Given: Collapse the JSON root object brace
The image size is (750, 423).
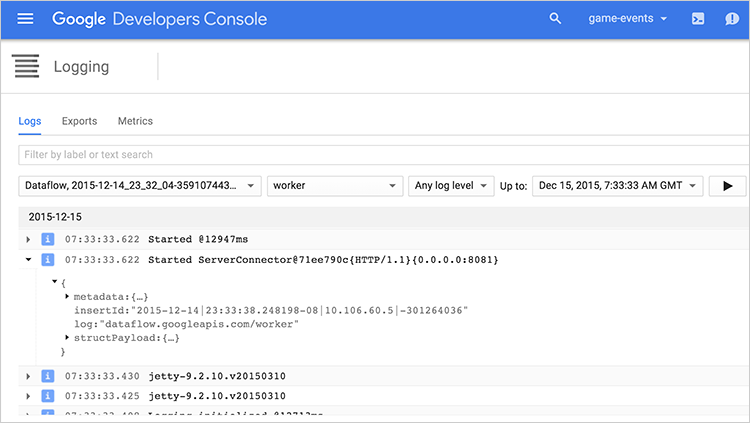Looking at the screenshot, I should click(55, 282).
